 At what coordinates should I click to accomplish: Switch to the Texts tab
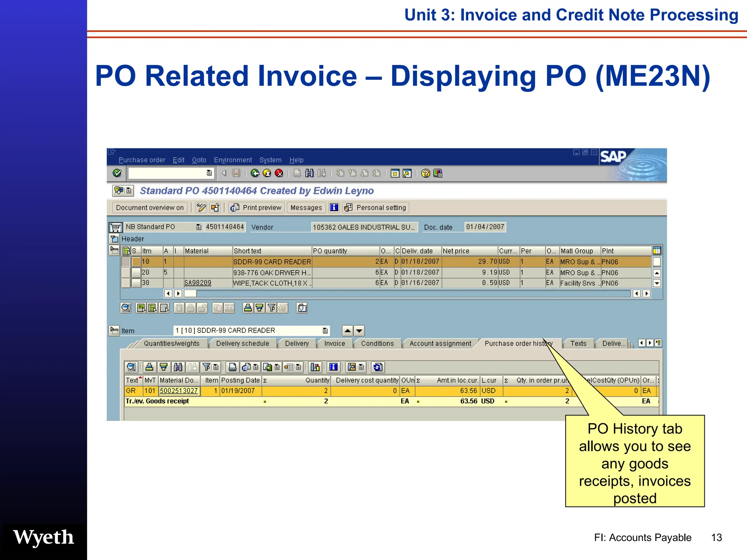click(x=578, y=343)
